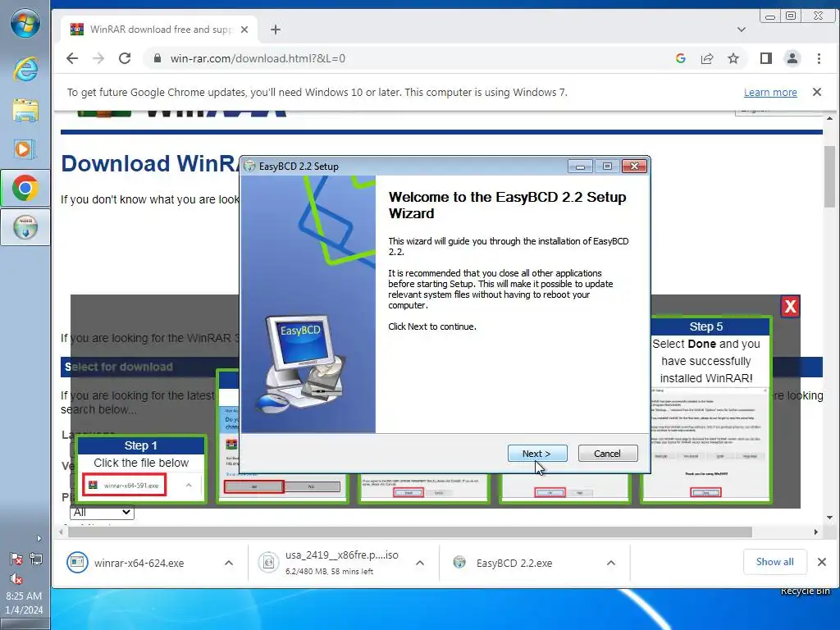Switch to Chrome on taskbar

[25, 188]
